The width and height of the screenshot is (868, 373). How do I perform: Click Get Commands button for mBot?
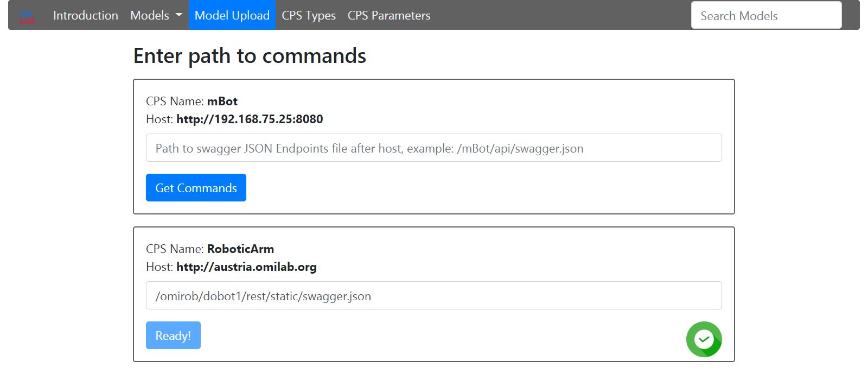tap(196, 187)
